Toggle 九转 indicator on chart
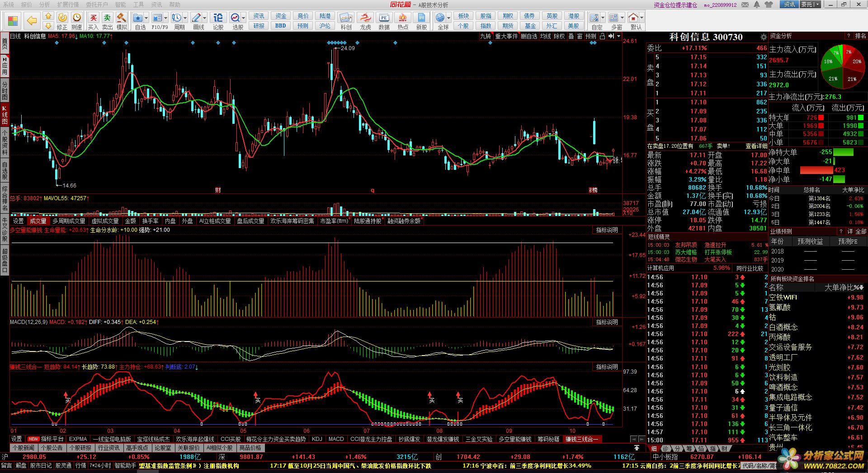This screenshot has width=868, height=473. [x=486, y=36]
